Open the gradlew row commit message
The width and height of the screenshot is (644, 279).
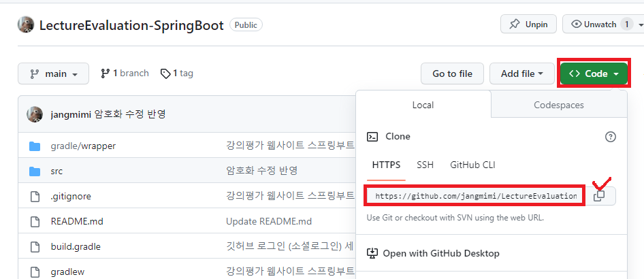click(x=290, y=271)
